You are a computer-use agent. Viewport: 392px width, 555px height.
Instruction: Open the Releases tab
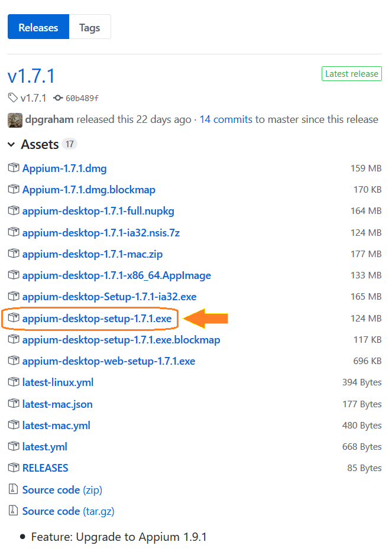pyautogui.click(x=38, y=27)
